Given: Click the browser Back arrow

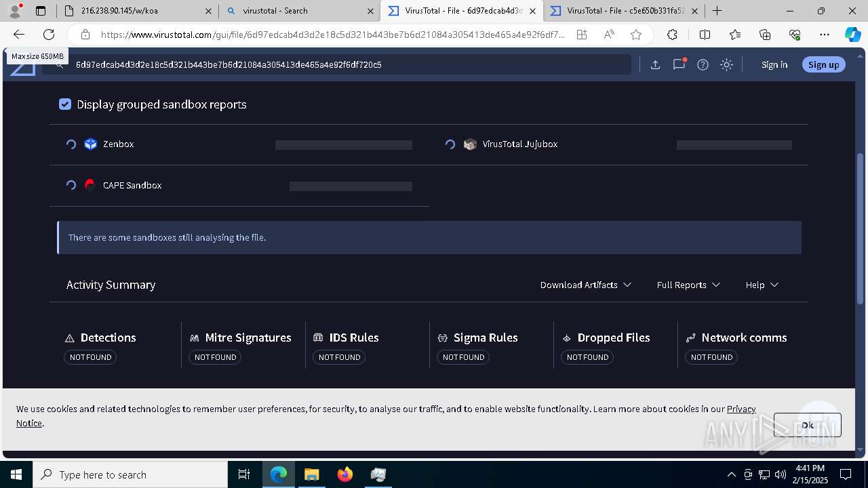Looking at the screenshot, I should (x=19, y=35).
